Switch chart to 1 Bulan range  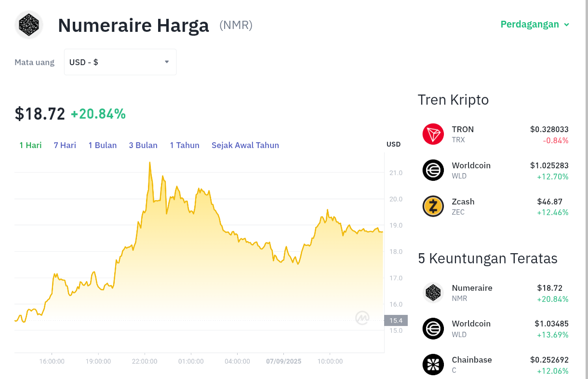[103, 145]
